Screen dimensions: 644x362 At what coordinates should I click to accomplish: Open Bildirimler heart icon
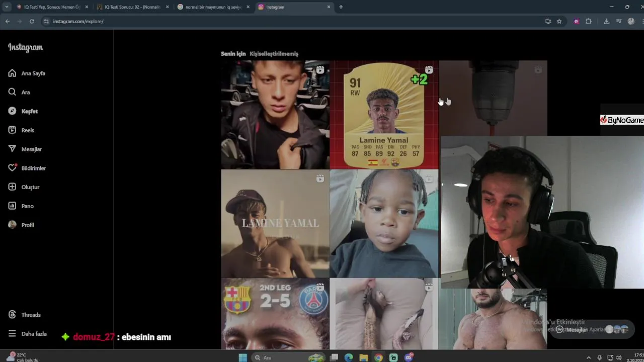(x=12, y=168)
